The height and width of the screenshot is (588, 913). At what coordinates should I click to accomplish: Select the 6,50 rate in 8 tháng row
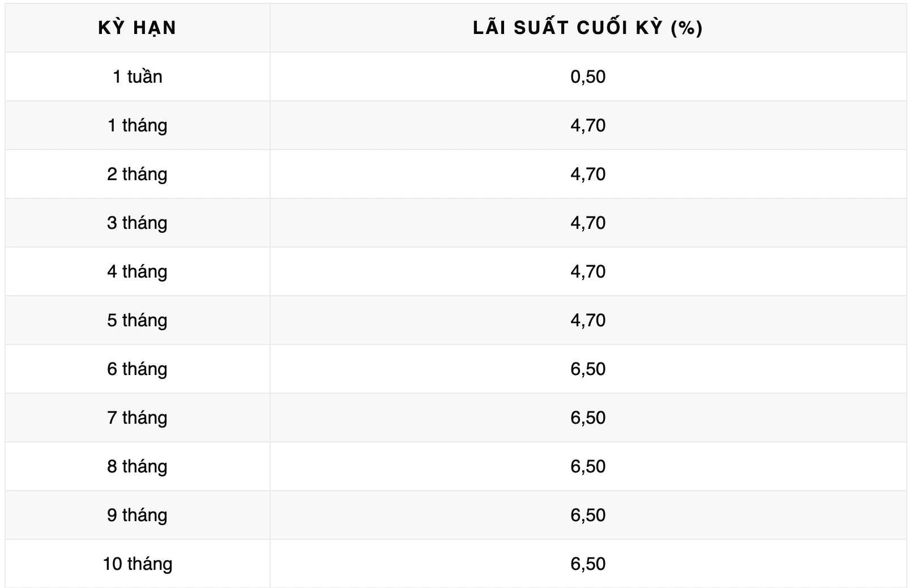pos(588,466)
